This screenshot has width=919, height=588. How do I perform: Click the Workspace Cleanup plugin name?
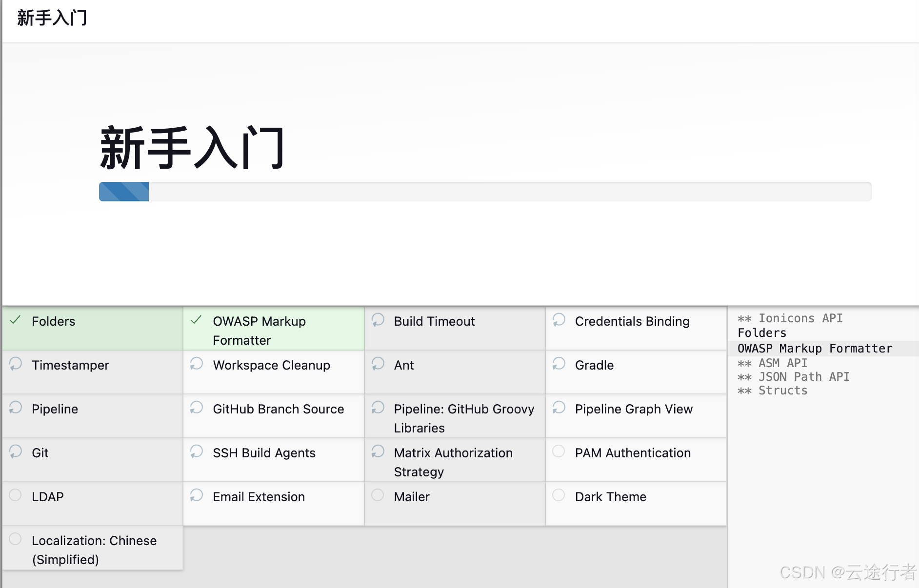click(x=271, y=365)
